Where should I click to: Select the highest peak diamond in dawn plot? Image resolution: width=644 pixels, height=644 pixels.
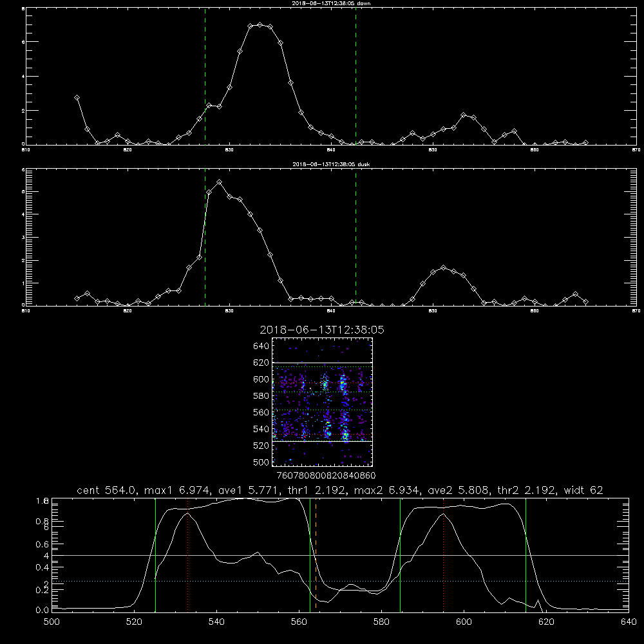pos(260,25)
